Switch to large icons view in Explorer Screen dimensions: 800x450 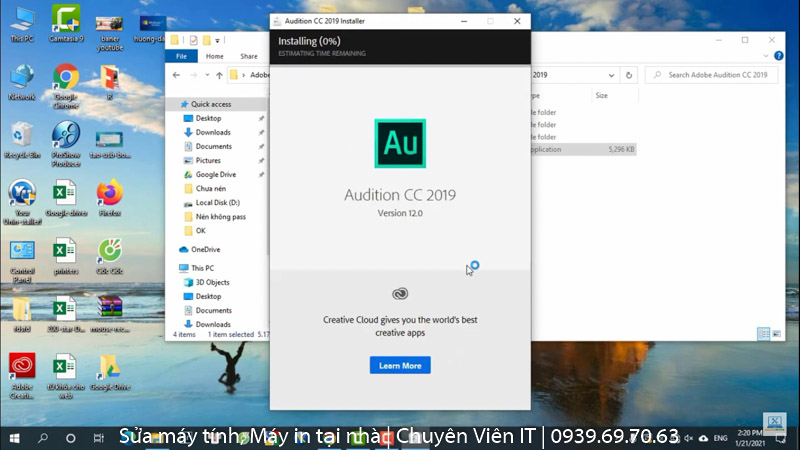pyautogui.click(x=776, y=333)
